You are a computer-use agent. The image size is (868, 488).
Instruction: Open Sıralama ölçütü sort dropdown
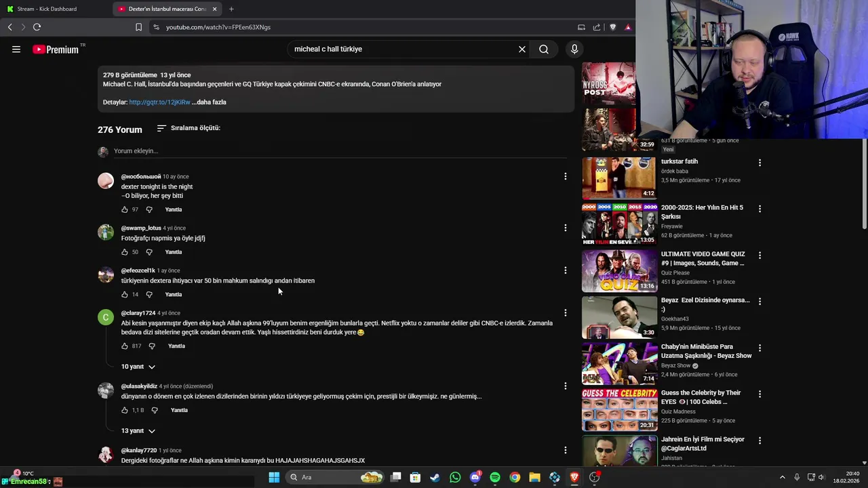[189, 128]
